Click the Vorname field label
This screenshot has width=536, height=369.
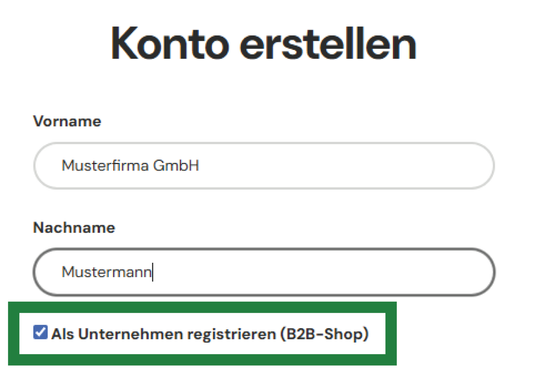click(67, 121)
